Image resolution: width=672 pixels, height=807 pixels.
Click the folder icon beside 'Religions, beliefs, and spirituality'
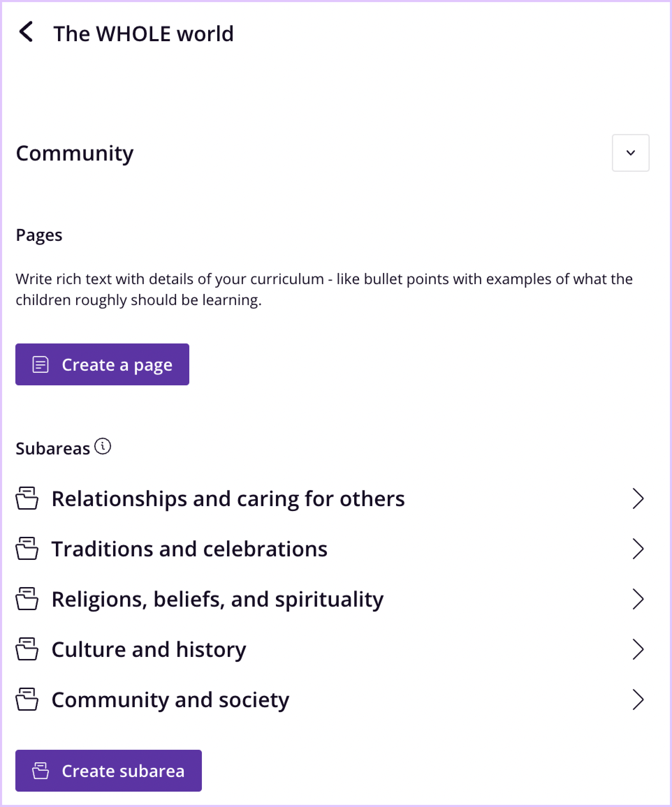[x=27, y=599]
